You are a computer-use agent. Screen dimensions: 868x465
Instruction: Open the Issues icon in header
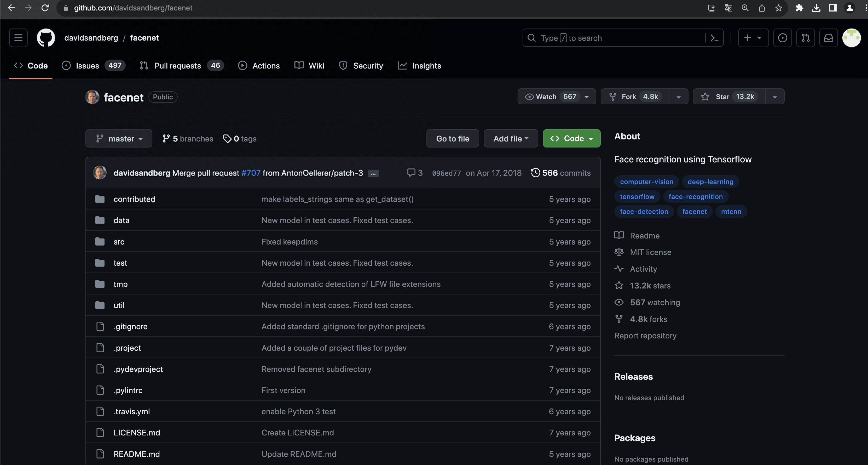coord(782,38)
